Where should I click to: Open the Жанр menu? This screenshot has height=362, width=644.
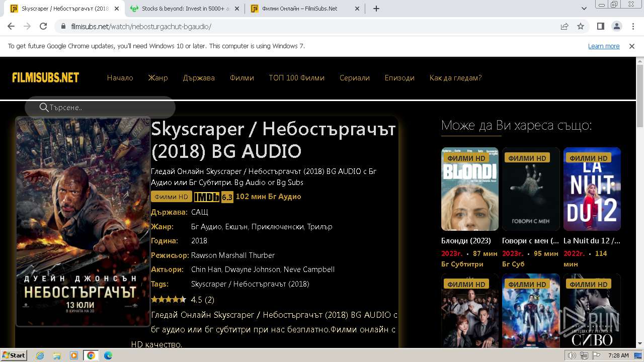(157, 77)
